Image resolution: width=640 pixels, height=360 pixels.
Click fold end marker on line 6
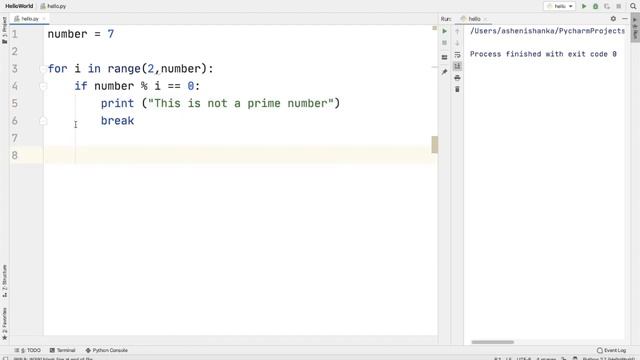coord(43,121)
